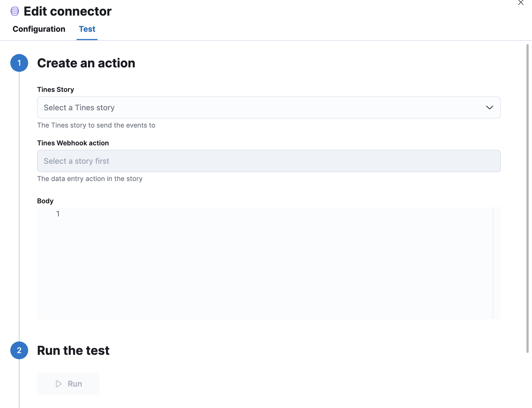
Task: Click the Create an action heading
Action: (86, 63)
